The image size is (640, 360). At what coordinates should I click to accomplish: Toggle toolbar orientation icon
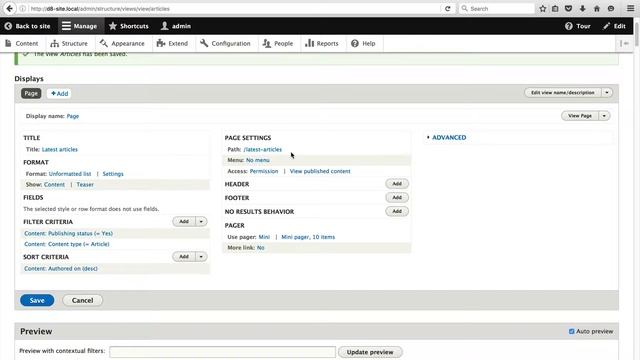point(624,43)
